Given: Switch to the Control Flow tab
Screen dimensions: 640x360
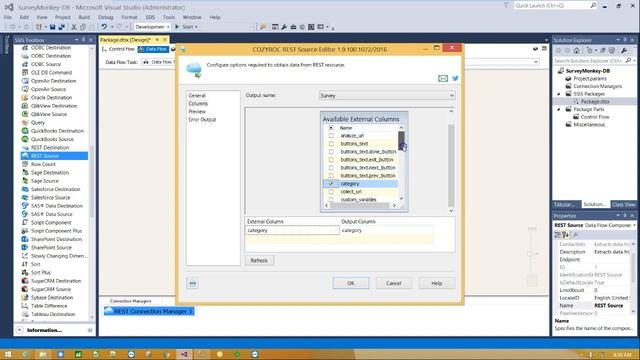Looking at the screenshot, I should click(118, 49).
